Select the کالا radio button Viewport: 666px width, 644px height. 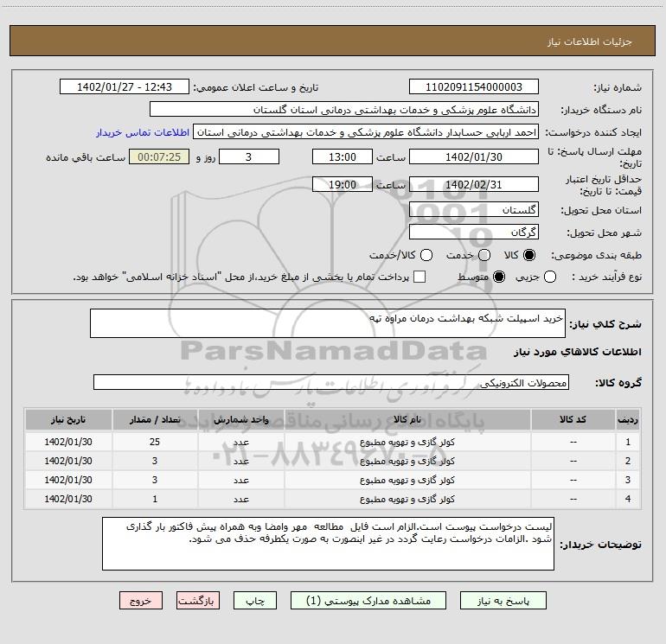529,255
